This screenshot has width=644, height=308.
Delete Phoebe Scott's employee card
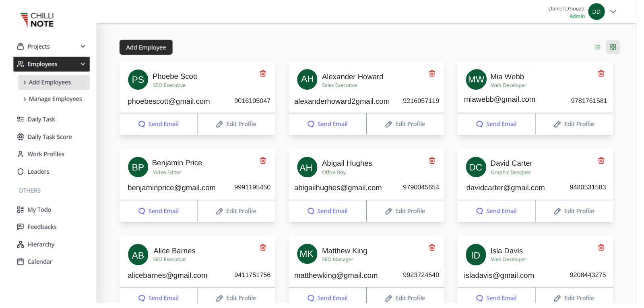(263, 74)
